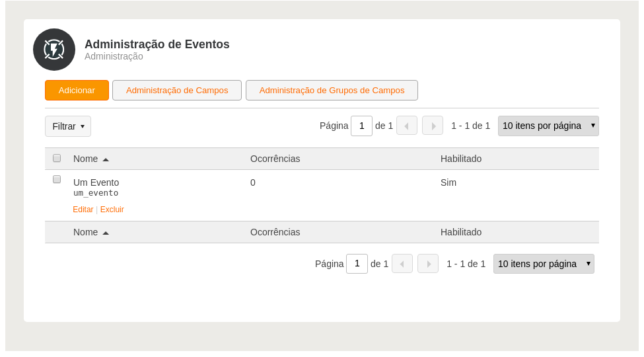This screenshot has height=357, width=644.
Task: Go to next page in top pager
Action: 433,126
